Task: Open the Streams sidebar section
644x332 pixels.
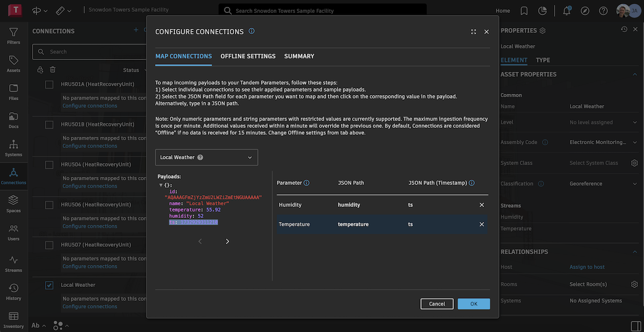Action: coord(13,263)
